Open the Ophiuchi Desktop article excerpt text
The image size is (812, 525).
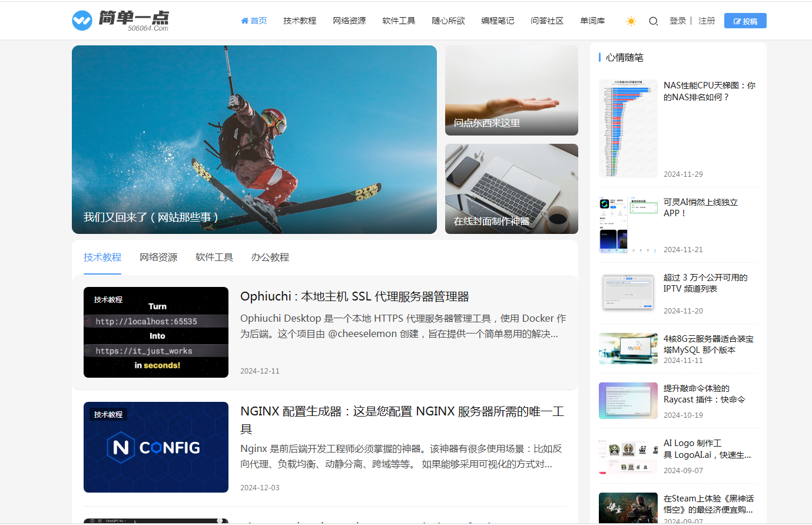tap(403, 326)
